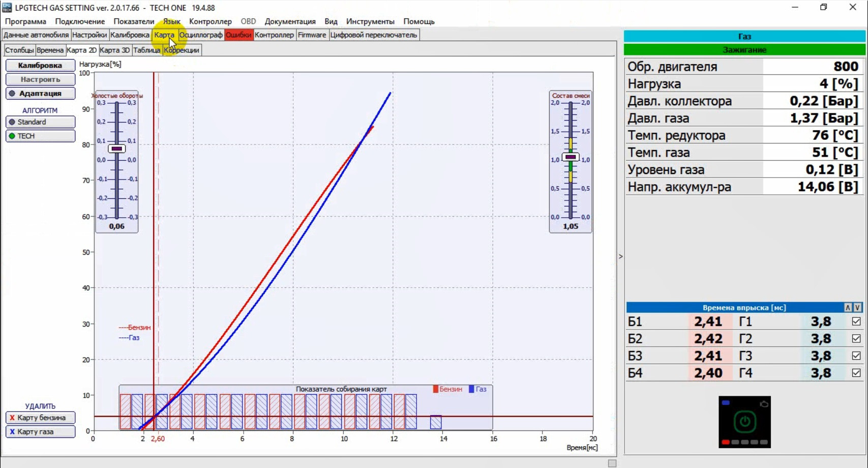Open the OBD menu

tap(248, 21)
